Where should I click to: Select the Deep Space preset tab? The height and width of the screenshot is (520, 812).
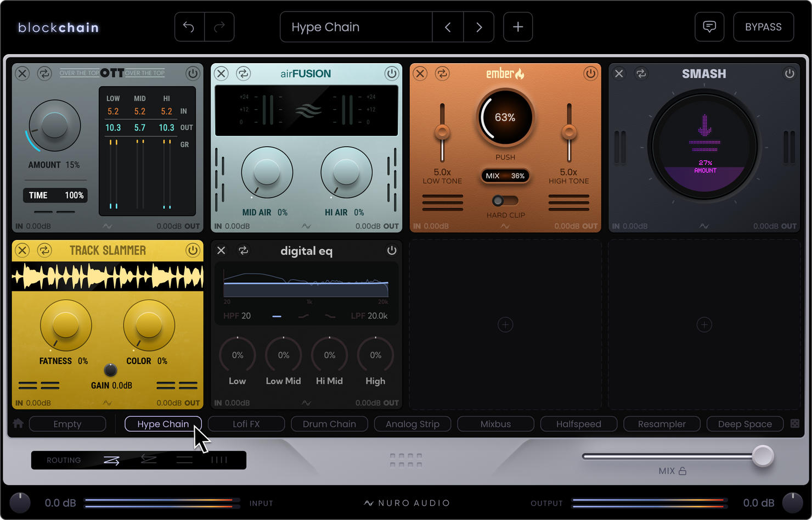pos(745,424)
